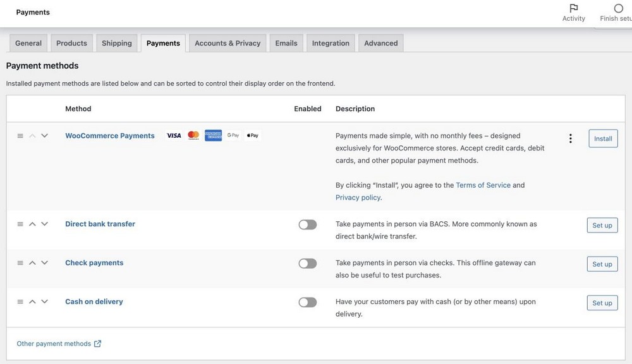This screenshot has width=632, height=364.
Task: Open the Emails tab
Action: click(286, 43)
